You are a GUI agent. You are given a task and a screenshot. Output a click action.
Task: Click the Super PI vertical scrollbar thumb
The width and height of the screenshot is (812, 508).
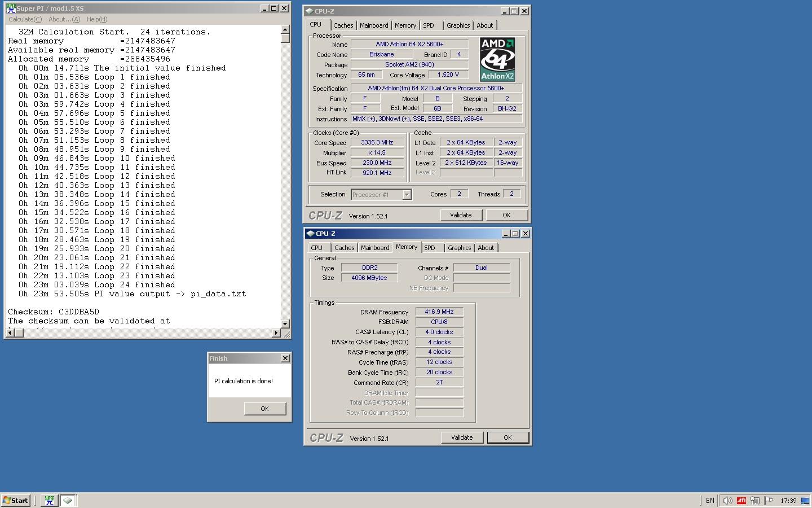pyautogui.click(x=285, y=38)
